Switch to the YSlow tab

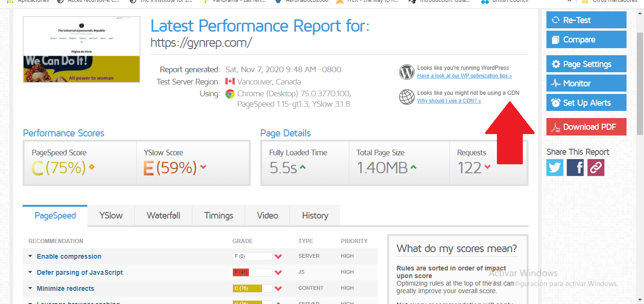[x=111, y=215]
